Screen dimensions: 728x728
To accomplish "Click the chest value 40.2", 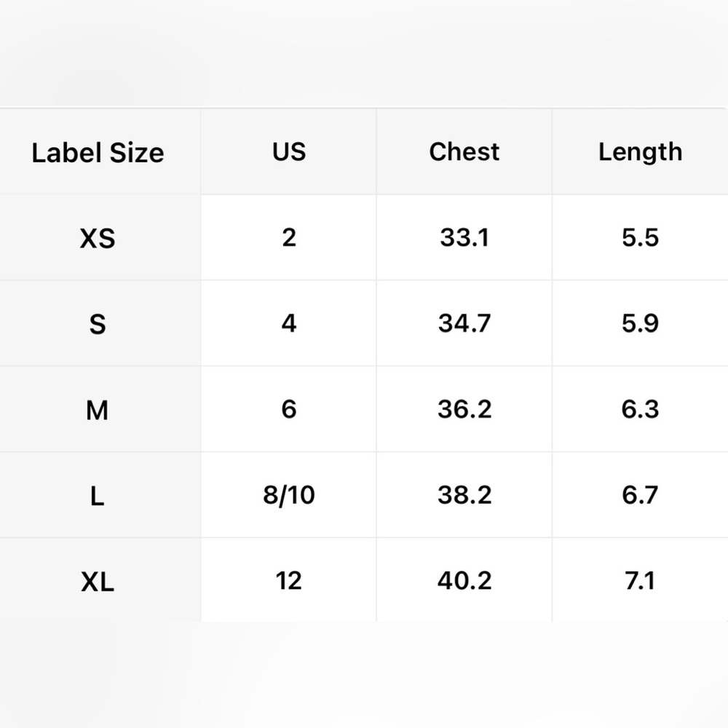I will click(464, 581).
